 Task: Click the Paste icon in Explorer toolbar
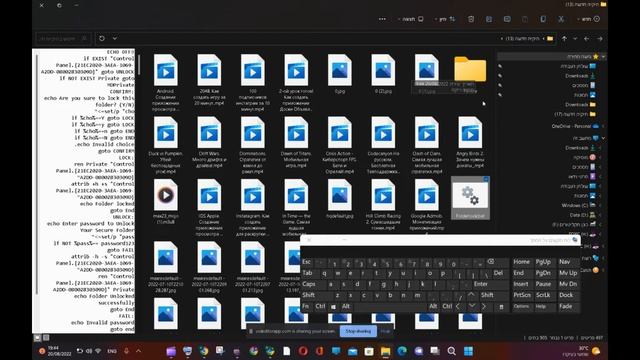(x=525, y=19)
